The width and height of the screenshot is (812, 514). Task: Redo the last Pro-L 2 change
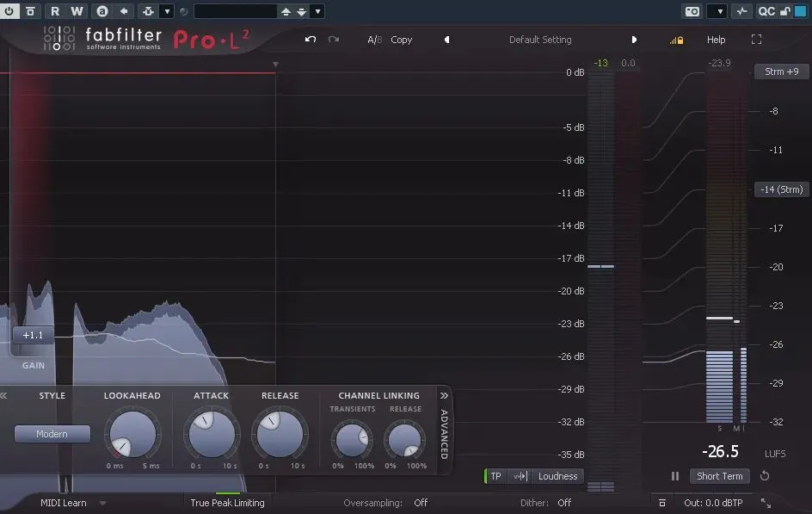(x=334, y=40)
